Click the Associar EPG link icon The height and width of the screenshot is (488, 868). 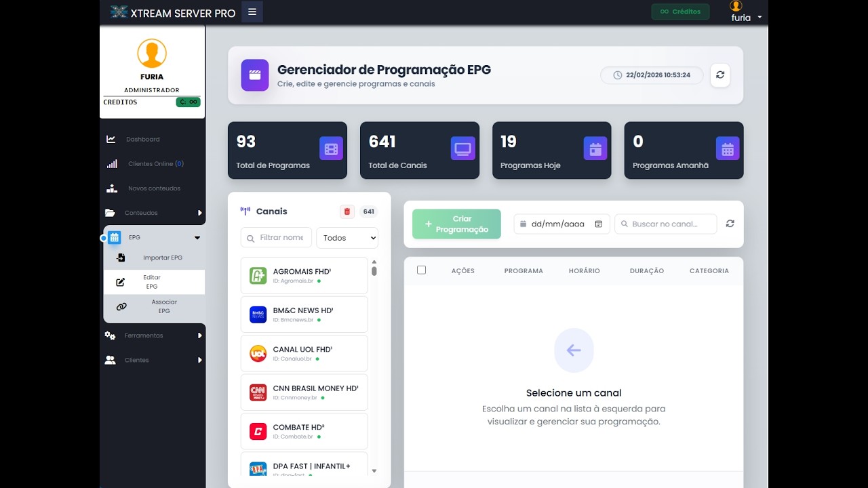pos(121,306)
